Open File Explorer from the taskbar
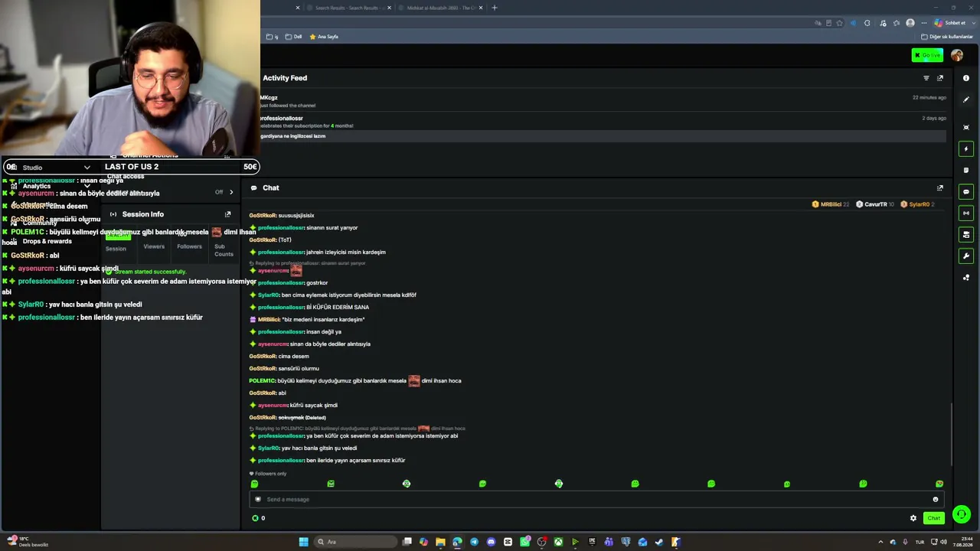This screenshot has height=551, width=980. 440,542
